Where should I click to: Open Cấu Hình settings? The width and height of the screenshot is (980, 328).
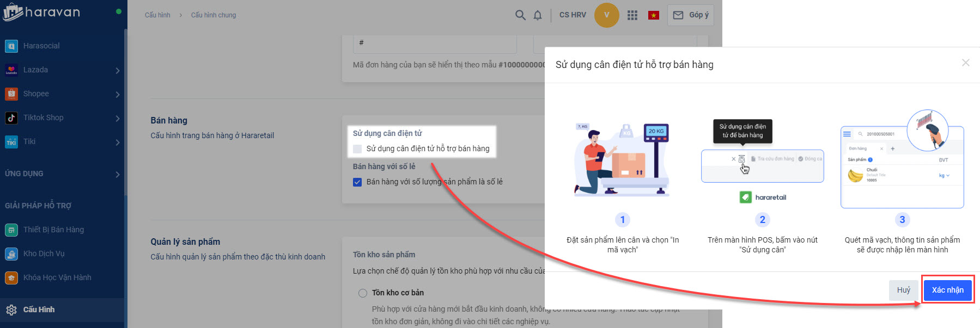coord(62,310)
